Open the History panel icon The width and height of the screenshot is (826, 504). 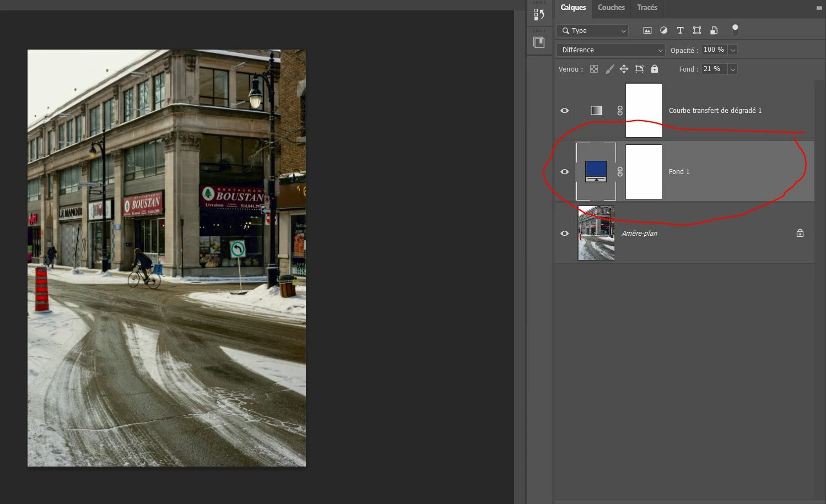539,15
